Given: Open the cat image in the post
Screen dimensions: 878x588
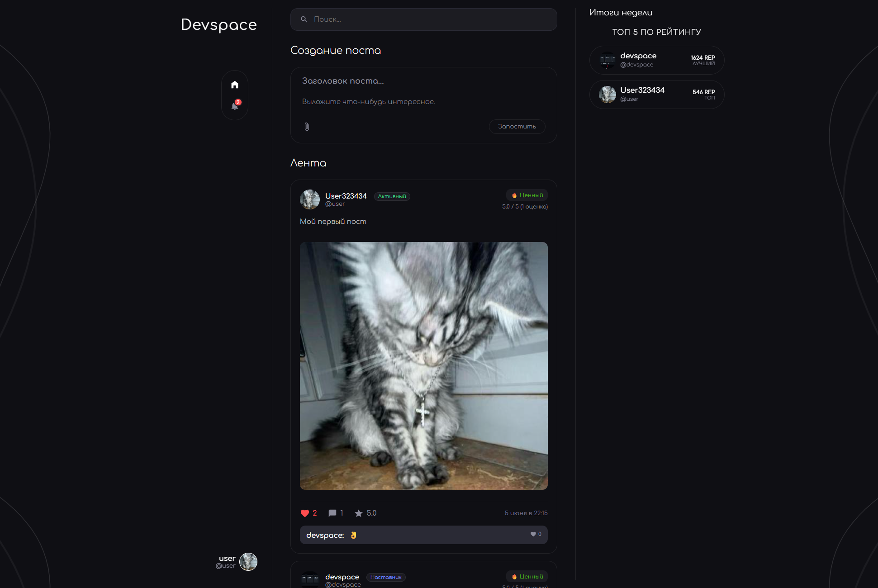Looking at the screenshot, I should point(423,366).
